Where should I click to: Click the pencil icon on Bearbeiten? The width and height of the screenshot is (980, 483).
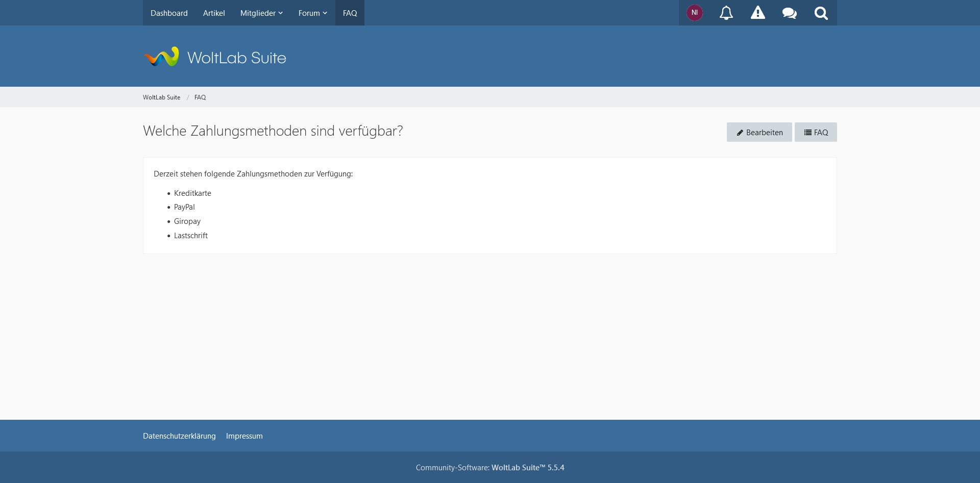point(740,133)
